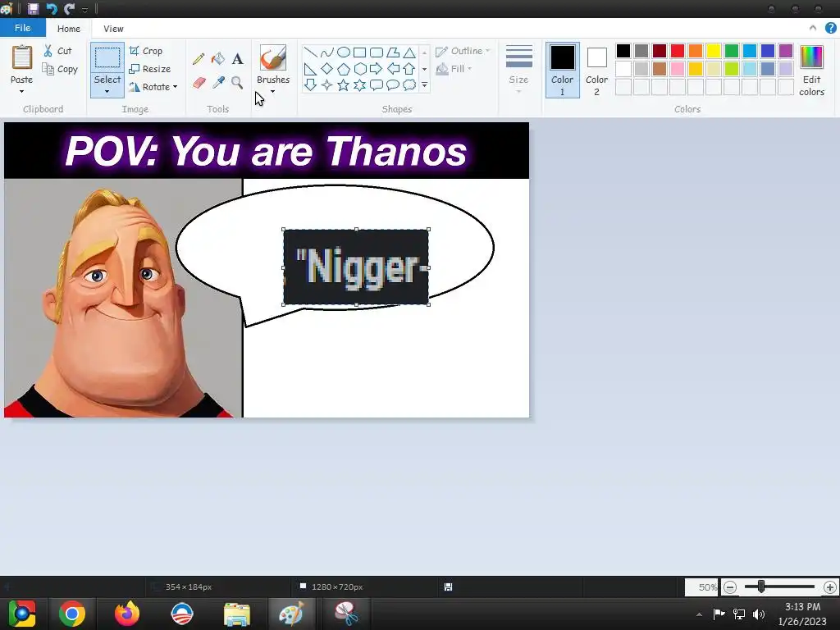Click the zoom out minus button
This screenshot has height=630, width=840.
coord(729,587)
